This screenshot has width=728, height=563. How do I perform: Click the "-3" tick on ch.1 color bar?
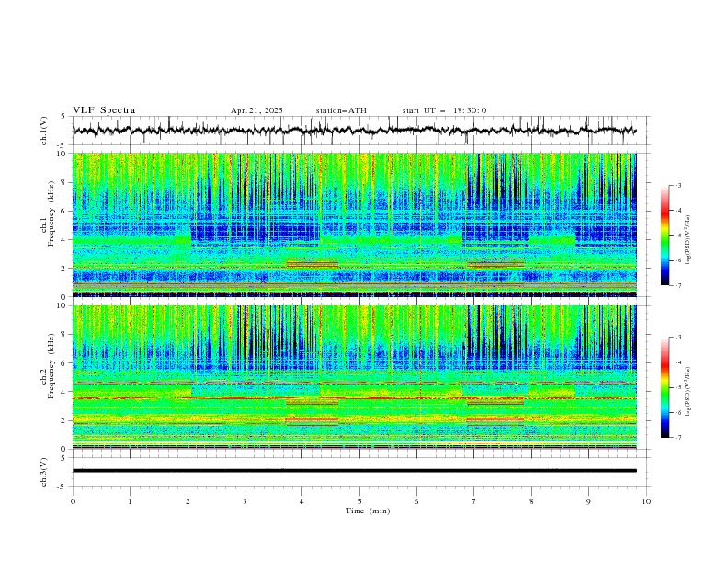click(x=678, y=185)
